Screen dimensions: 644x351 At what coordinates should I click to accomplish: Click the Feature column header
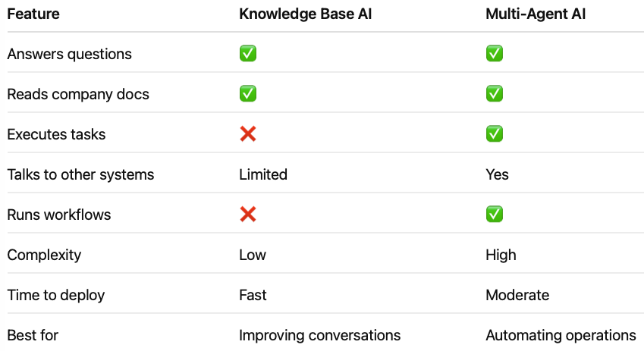click(x=33, y=14)
